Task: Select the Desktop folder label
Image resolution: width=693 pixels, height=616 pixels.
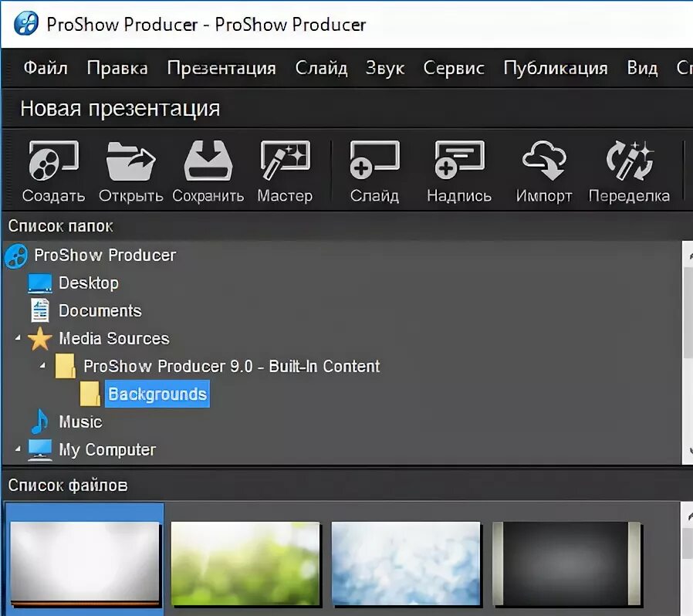Action: tap(89, 283)
